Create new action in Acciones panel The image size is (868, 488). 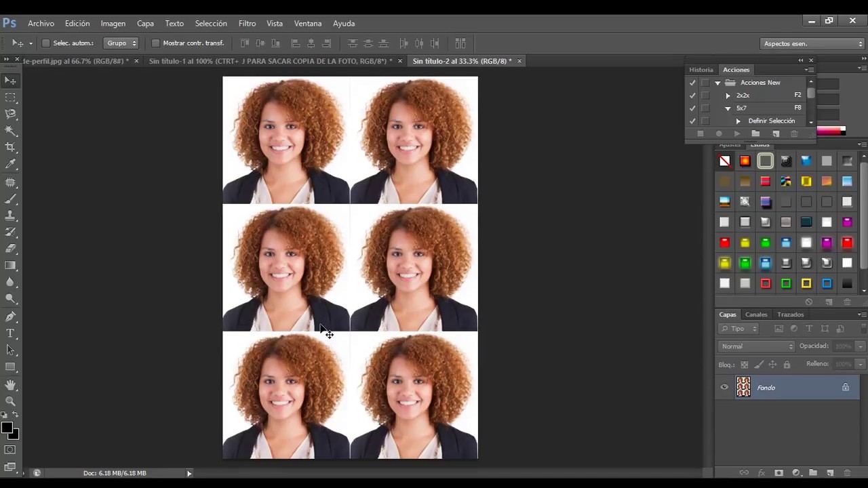coord(776,134)
